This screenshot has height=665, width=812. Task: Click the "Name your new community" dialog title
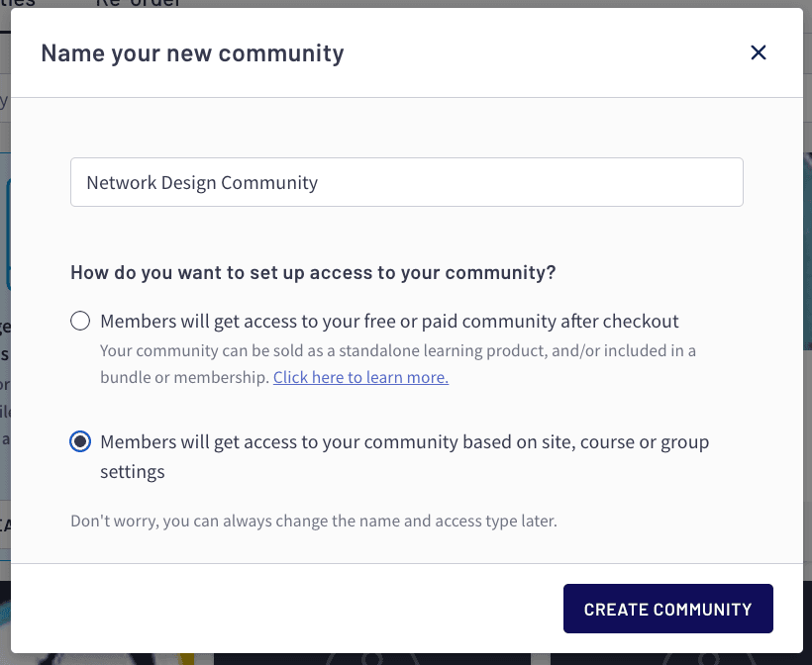point(192,52)
